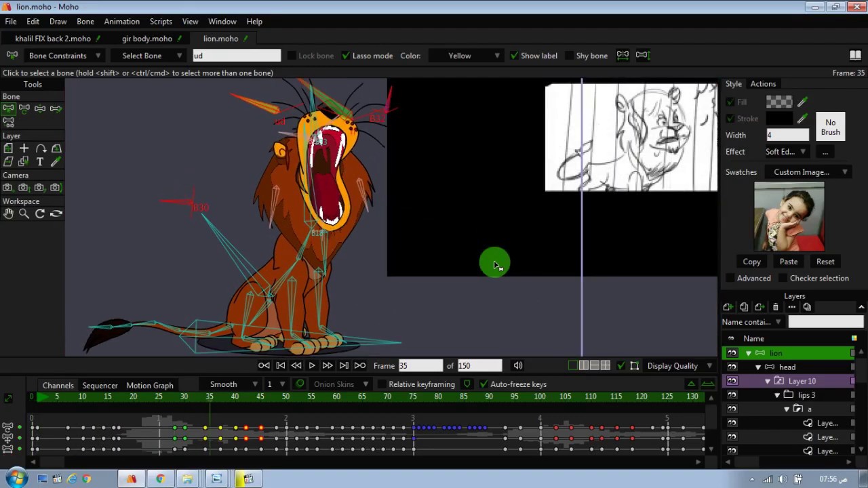Toggle Auto-freeze keys checkbox
Screen dimensions: 868x488
click(x=484, y=384)
